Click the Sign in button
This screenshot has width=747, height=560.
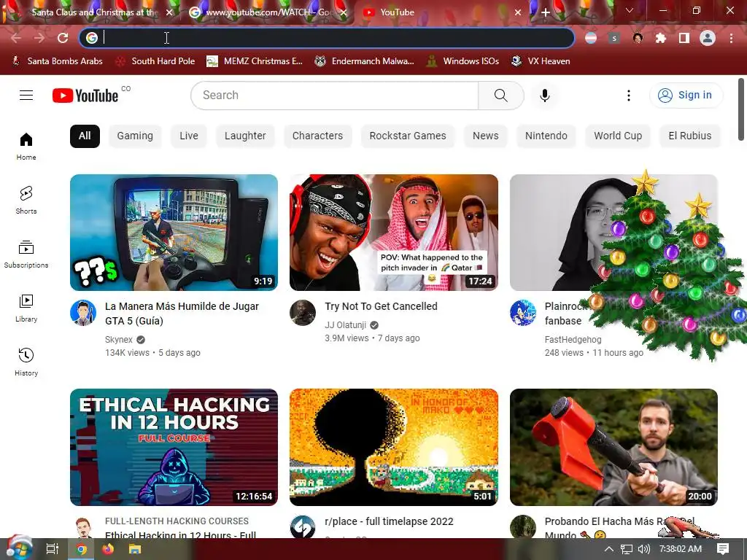point(686,96)
